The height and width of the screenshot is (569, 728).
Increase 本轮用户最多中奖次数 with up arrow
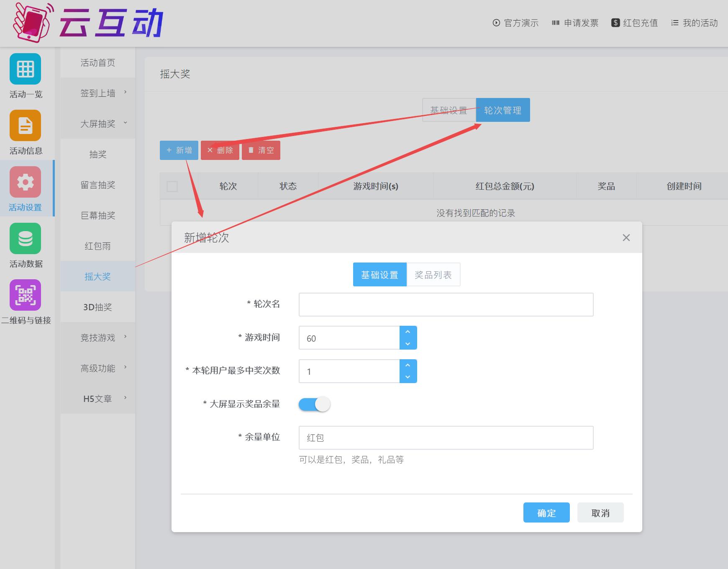click(x=408, y=366)
